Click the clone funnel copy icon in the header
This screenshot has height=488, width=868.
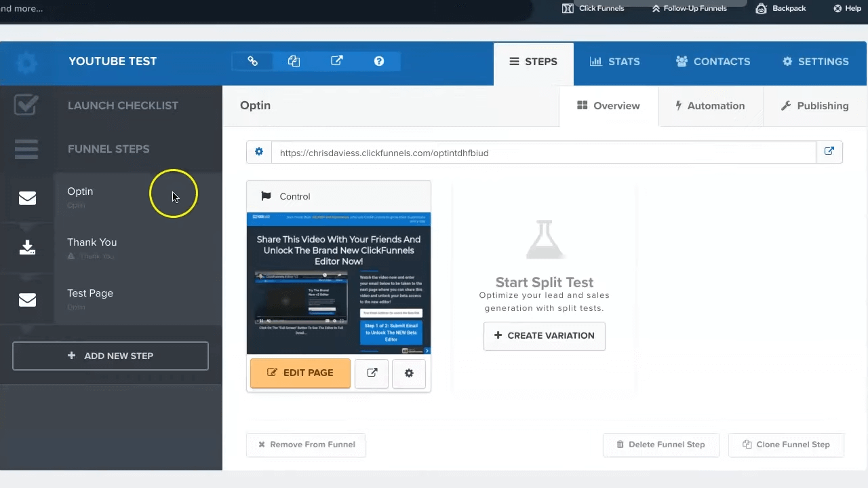click(x=294, y=61)
